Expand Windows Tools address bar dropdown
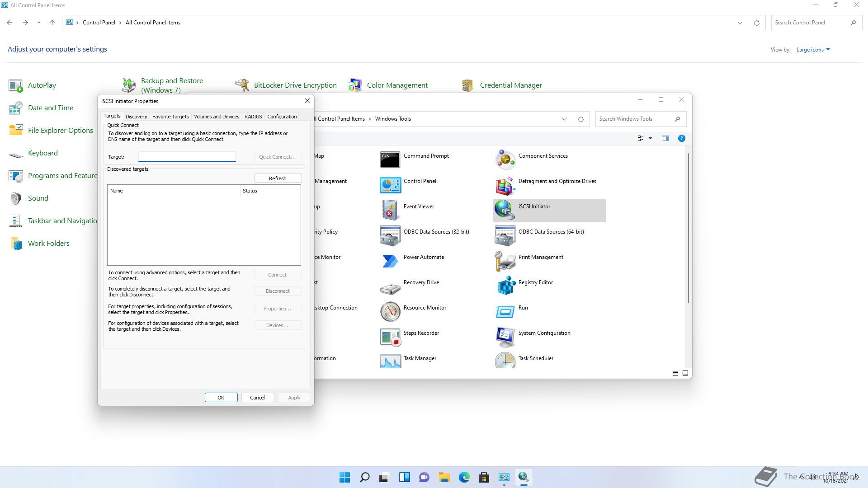 click(x=564, y=119)
